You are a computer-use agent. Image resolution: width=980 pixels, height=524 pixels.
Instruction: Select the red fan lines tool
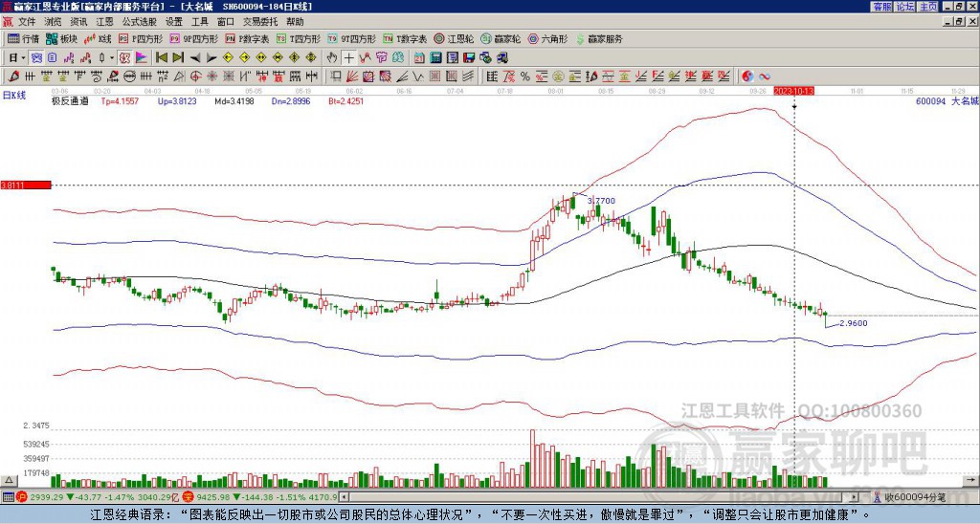click(x=352, y=76)
